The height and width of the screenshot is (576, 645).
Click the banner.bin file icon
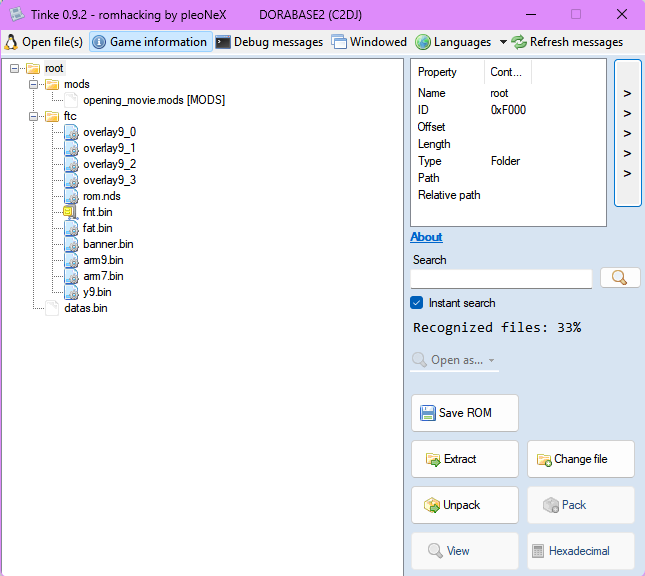coord(71,244)
